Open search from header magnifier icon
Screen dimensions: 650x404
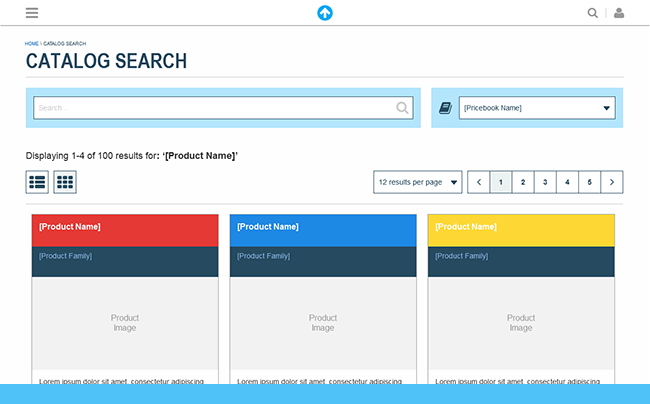pyautogui.click(x=593, y=13)
